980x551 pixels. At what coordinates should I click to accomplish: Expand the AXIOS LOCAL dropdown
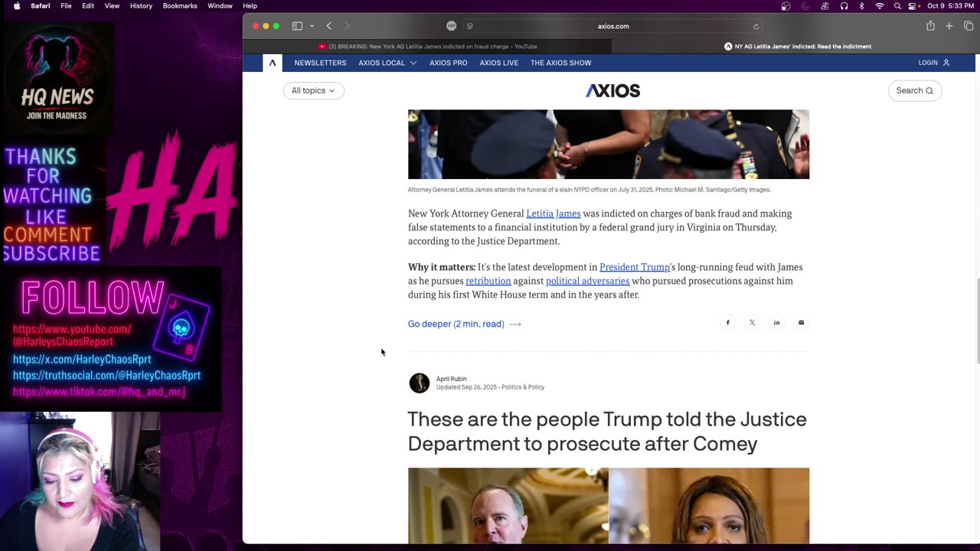click(387, 63)
